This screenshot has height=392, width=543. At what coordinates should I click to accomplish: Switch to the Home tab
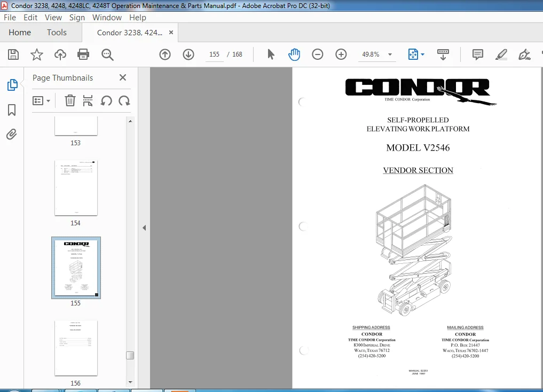[20, 32]
